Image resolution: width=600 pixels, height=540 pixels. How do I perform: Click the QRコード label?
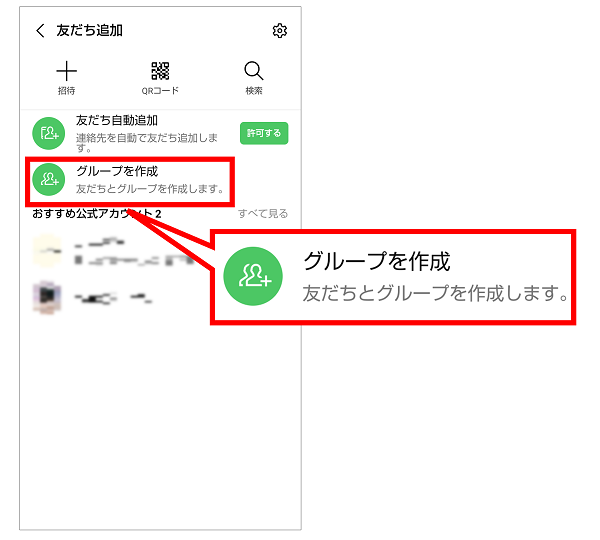[x=160, y=91]
